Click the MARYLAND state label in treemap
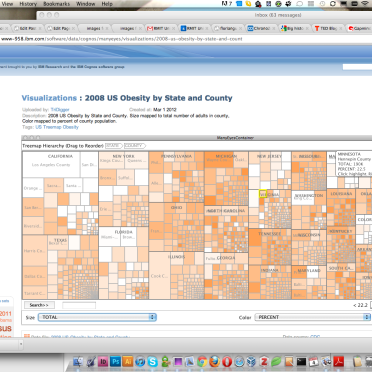Screen dimensions: 372x372 [309, 271]
